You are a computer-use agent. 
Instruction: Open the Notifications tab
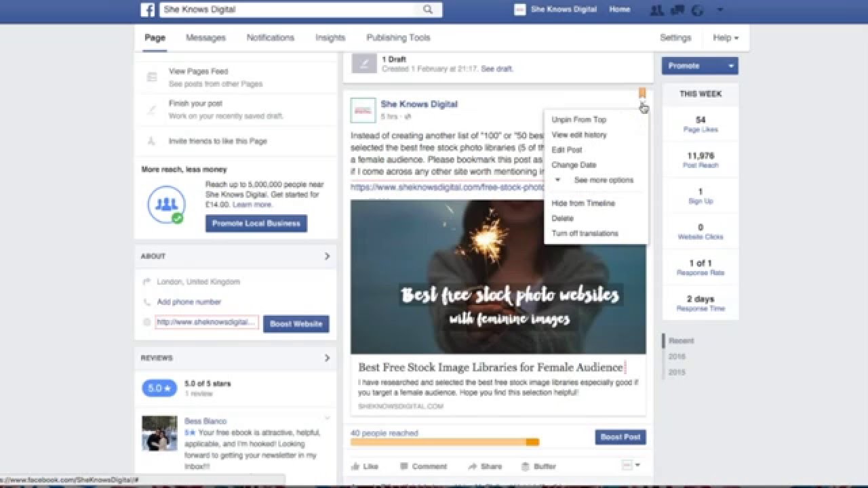click(x=270, y=38)
